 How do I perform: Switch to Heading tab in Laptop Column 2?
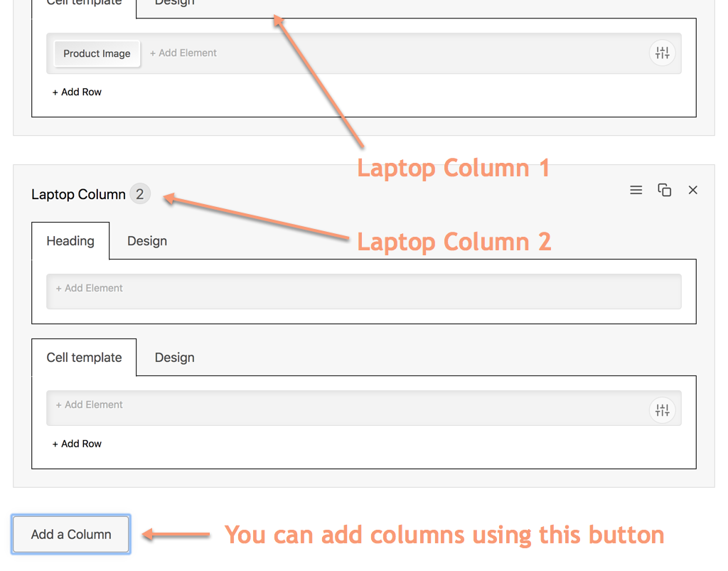click(70, 241)
